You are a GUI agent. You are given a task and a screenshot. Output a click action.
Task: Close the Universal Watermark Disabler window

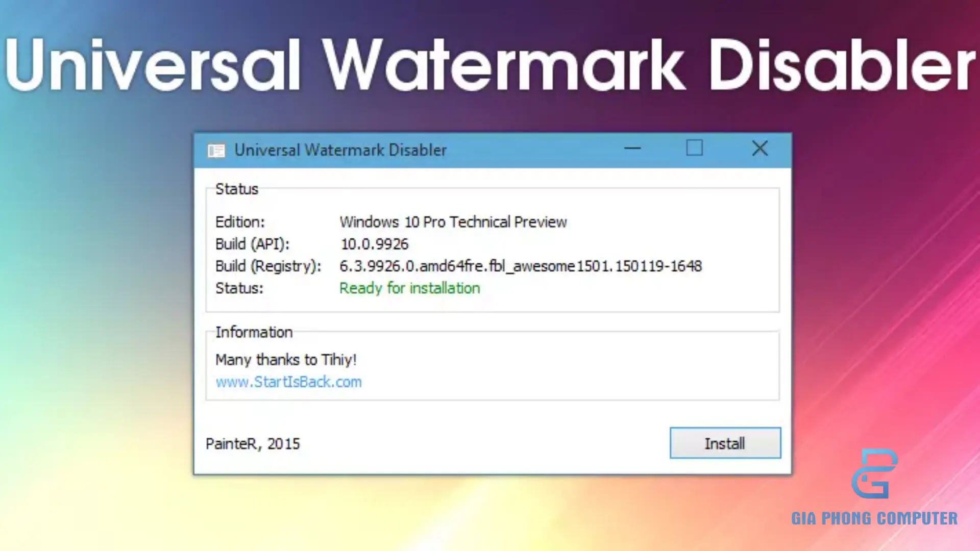pyautogui.click(x=759, y=148)
